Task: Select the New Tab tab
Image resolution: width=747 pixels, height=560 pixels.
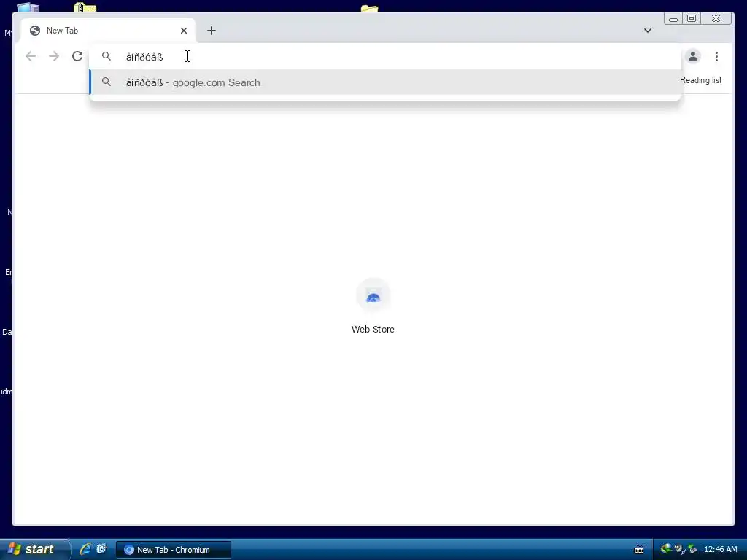Action: point(108,31)
